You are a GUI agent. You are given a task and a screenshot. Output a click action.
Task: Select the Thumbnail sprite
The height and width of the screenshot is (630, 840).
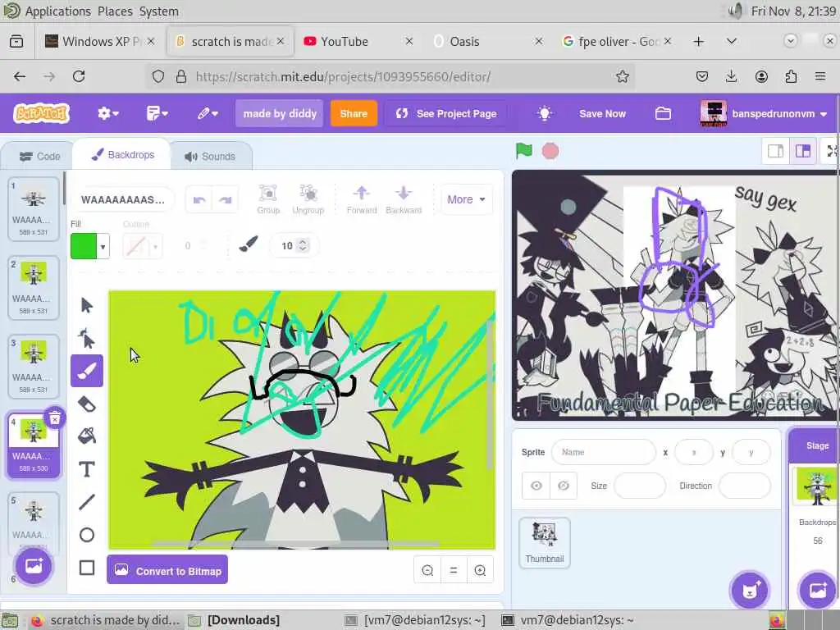pyautogui.click(x=545, y=543)
